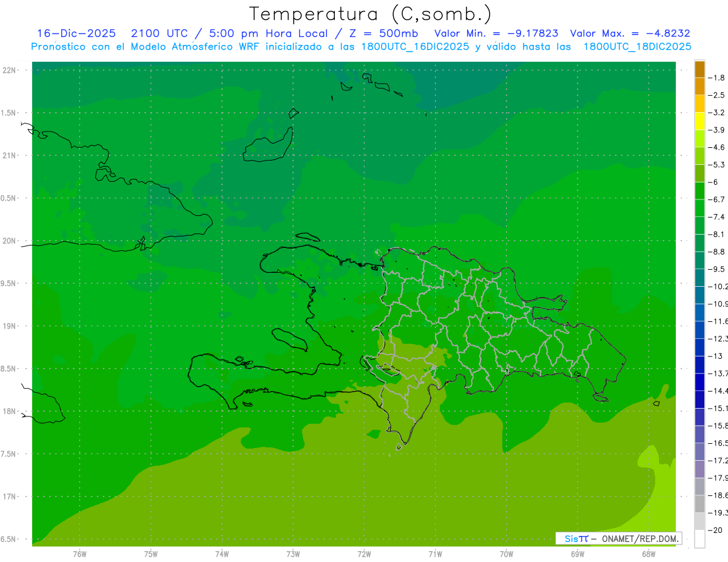This screenshot has width=728, height=562.
Task: Click the '73W' longitude axis label
Action: [293, 554]
